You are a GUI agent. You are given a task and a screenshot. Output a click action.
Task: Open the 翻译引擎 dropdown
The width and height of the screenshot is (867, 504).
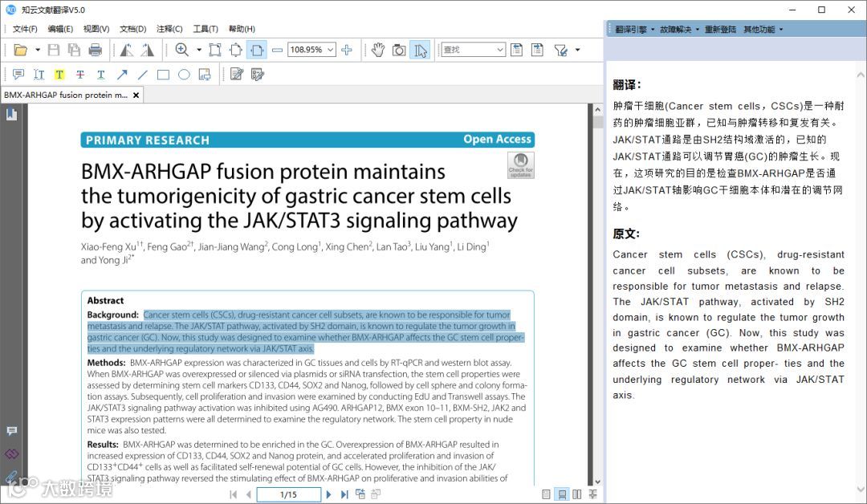click(634, 29)
